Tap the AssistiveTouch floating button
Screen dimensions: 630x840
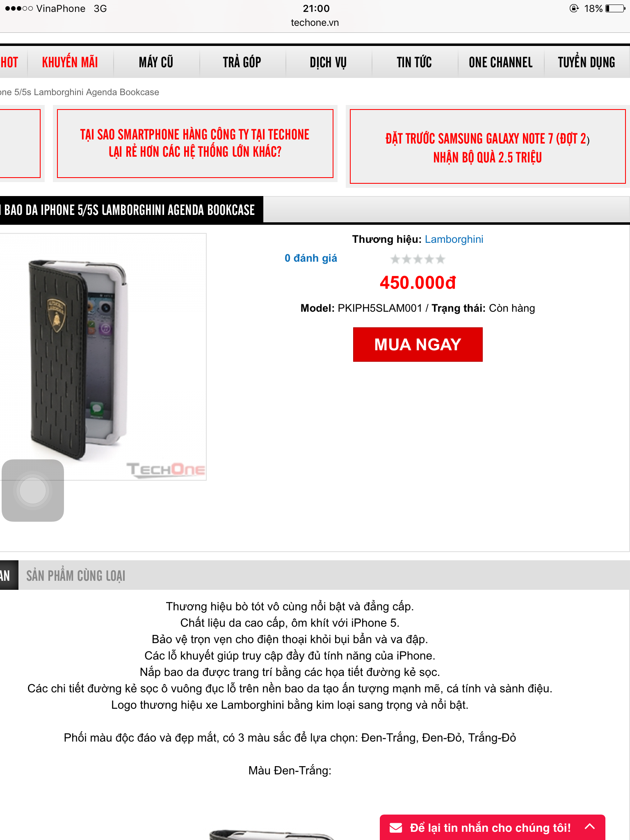coord(33,491)
